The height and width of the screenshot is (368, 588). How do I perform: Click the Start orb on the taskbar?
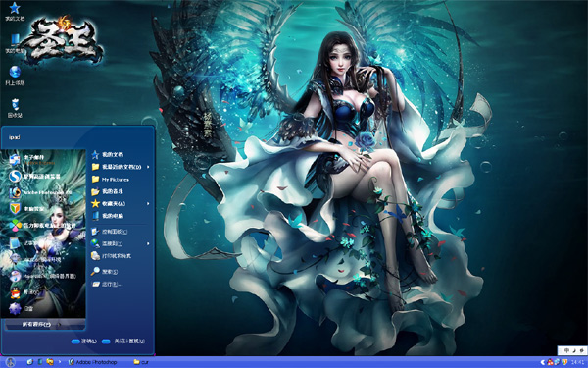pyautogui.click(x=10, y=362)
